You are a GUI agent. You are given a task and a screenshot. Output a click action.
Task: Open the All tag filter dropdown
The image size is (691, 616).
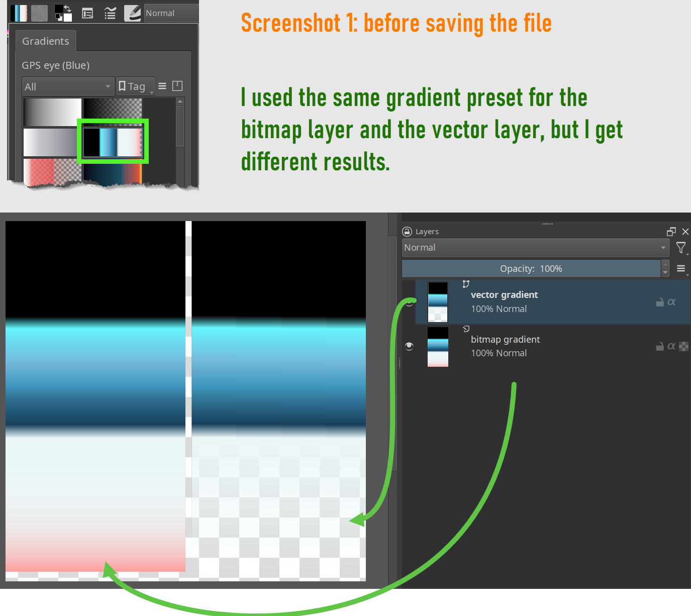[x=68, y=86]
